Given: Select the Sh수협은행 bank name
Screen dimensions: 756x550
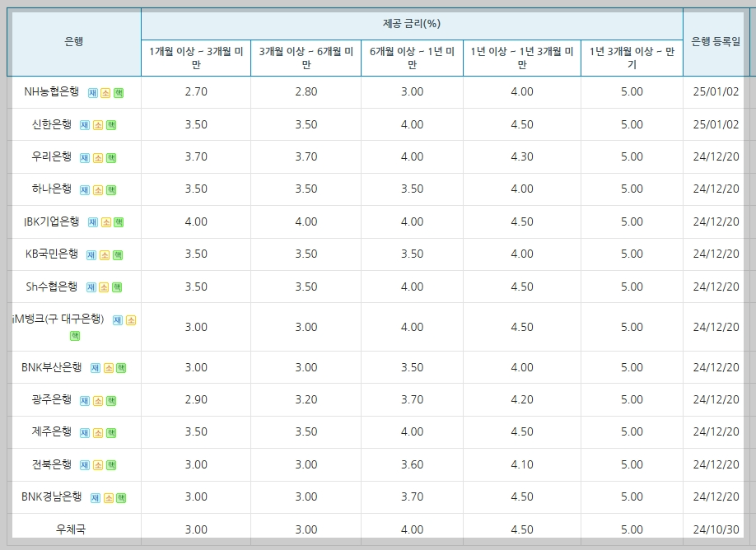Looking at the screenshot, I should pos(52,287).
